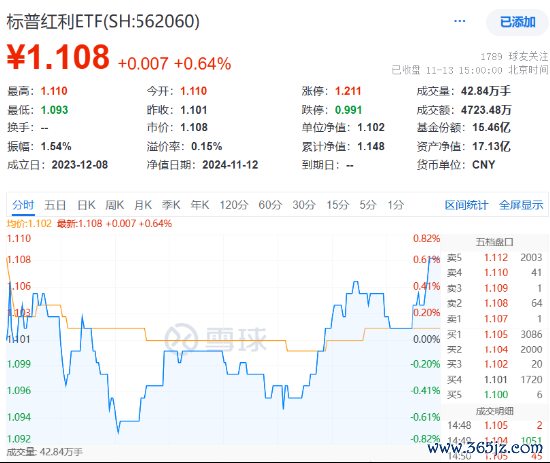Image resolution: width=550 pixels, height=463 pixels.
Task: Click the 资产净值 17.13亿 figure
Action: (x=491, y=146)
